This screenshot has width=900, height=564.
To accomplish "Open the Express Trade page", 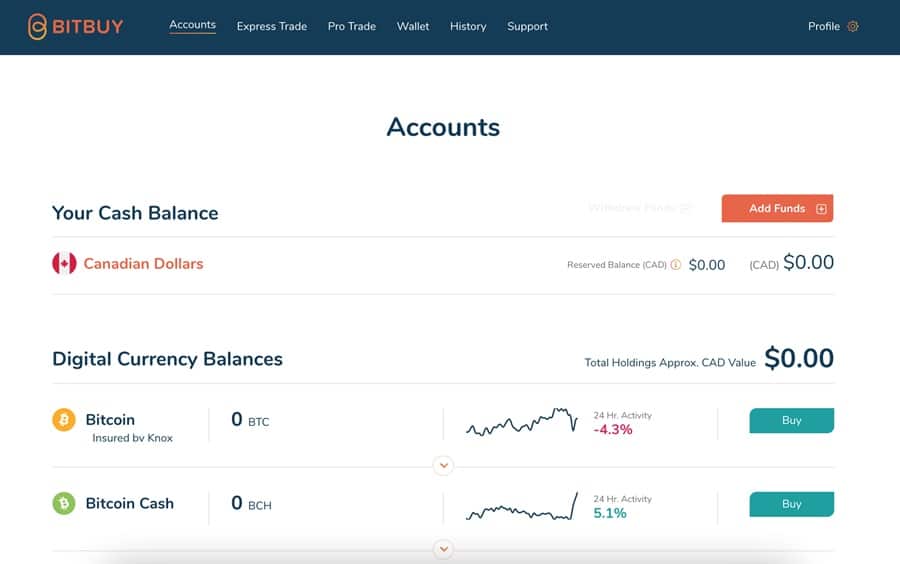I will click(x=272, y=27).
